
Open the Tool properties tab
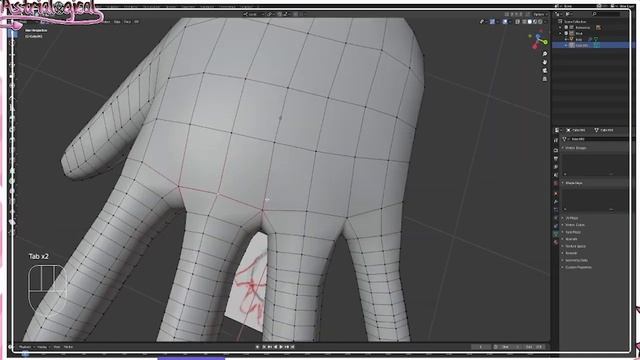click(x=556, y=140)
